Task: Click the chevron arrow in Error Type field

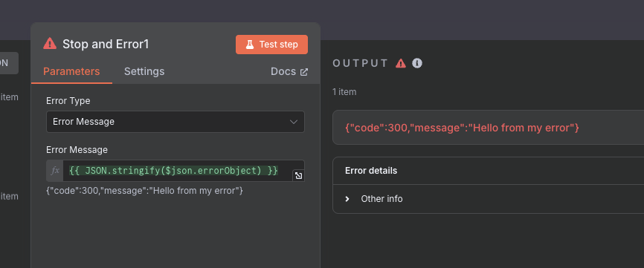Action: pyautogui.click(x=294, y=122)
